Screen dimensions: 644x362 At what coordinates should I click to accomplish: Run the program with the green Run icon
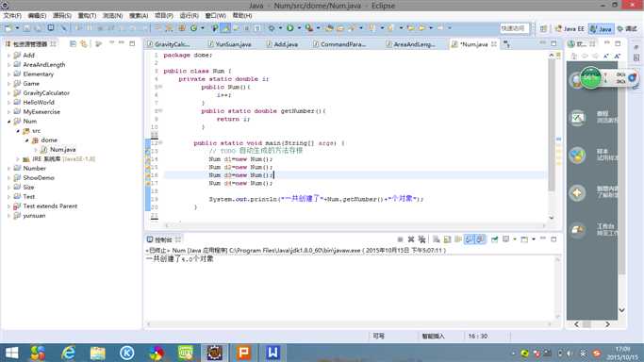(290, 28)
